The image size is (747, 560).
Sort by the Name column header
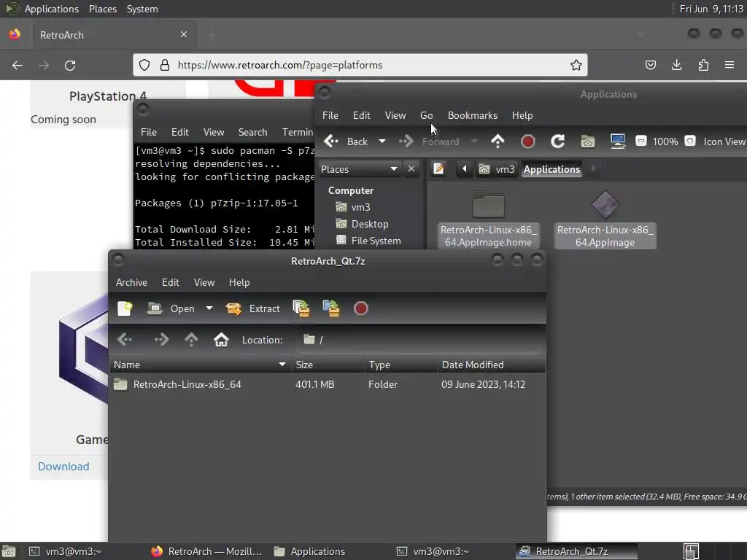click(x=200, y=365)
